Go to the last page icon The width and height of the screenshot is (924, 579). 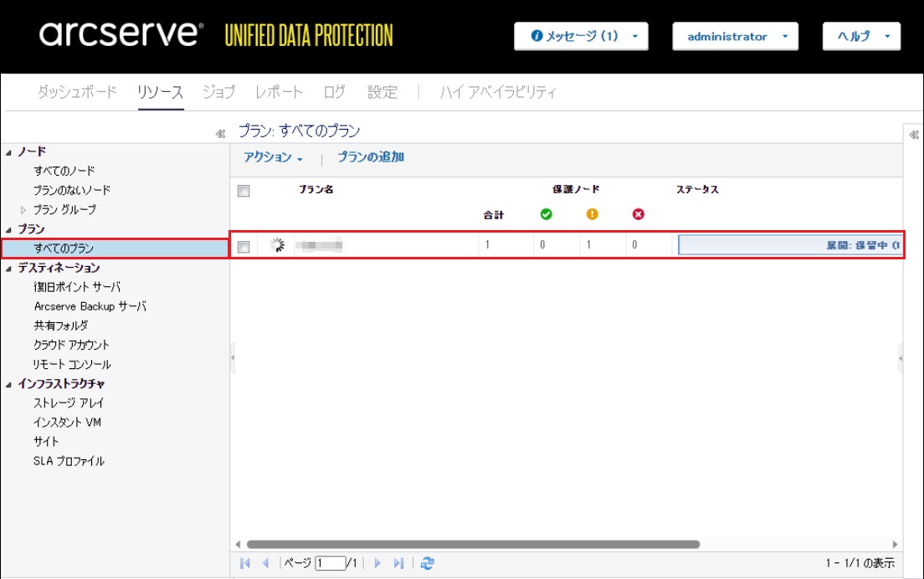399,564
